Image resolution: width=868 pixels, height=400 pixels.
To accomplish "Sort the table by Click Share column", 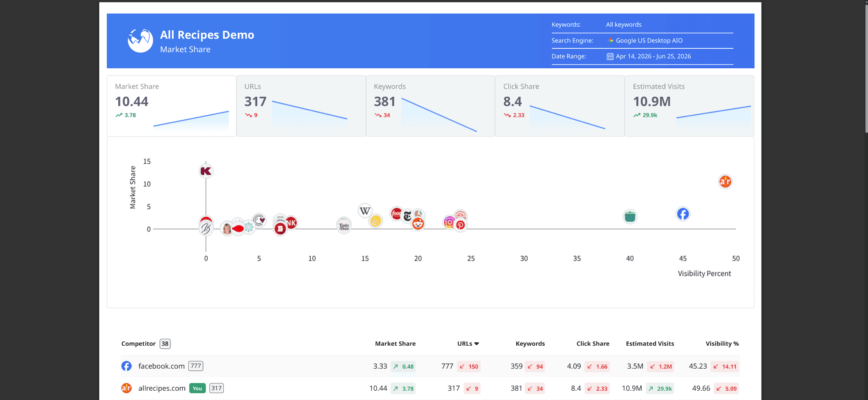I will click(593, 344).
